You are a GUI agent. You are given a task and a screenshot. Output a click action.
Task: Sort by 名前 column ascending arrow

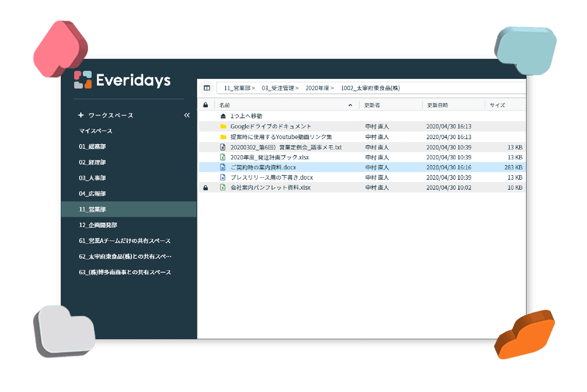click(x=350, y=105)
